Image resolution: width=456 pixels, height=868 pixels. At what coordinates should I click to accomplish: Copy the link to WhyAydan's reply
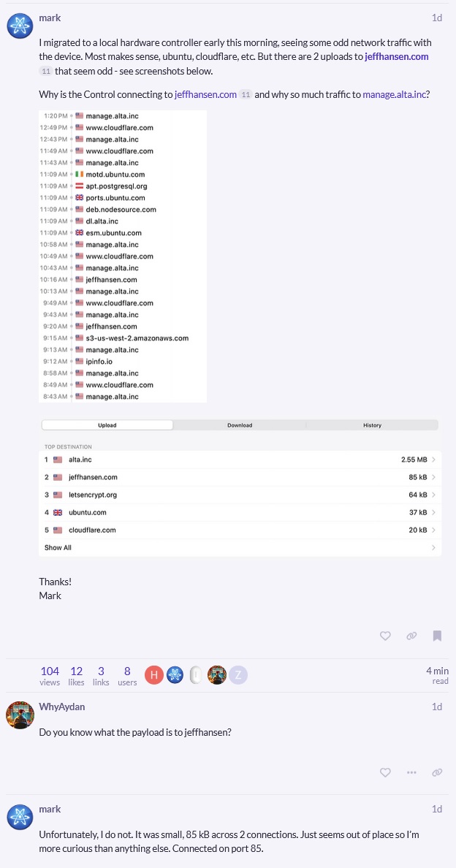point(437,772)
